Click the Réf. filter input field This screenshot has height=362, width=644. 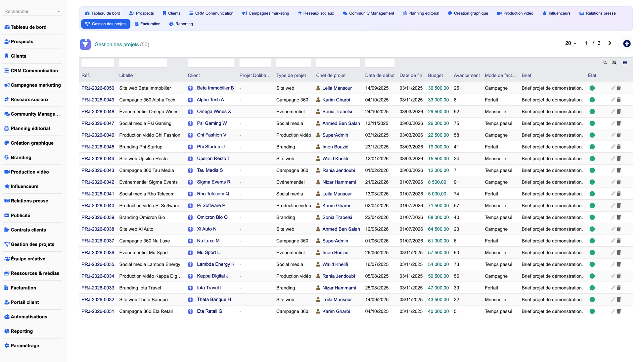click(98, 63)
